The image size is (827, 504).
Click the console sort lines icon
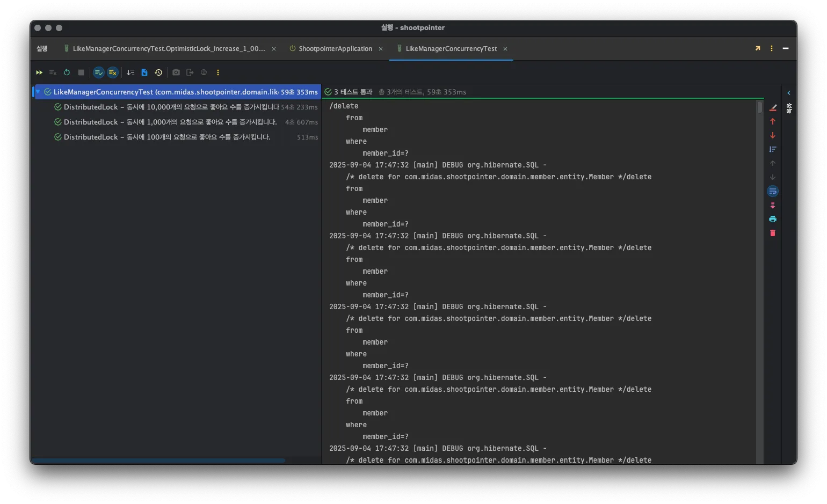click(773, 149)
